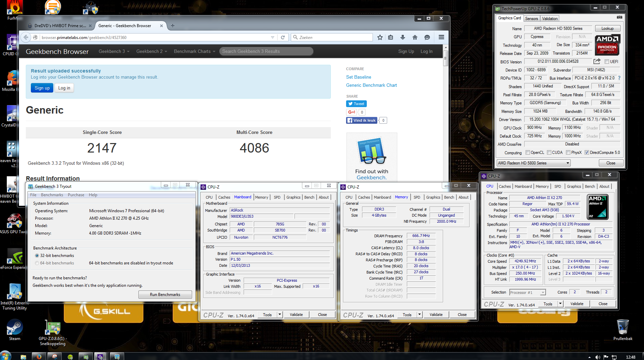This screenshot has height=360, width=644.
Task: Click blue Sign up button
Action: 42,88
